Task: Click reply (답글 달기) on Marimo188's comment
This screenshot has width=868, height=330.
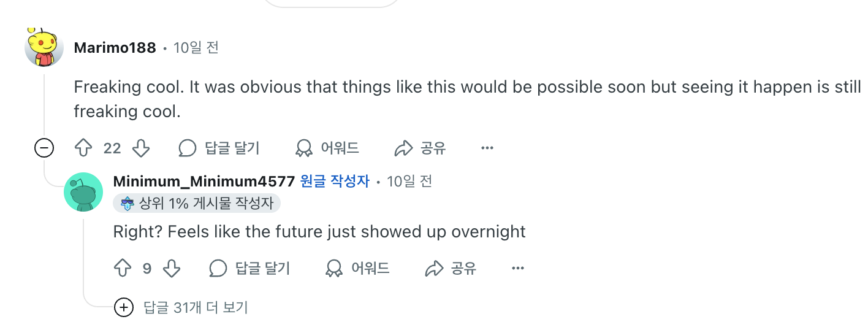Action: click(x=219, y=148)
